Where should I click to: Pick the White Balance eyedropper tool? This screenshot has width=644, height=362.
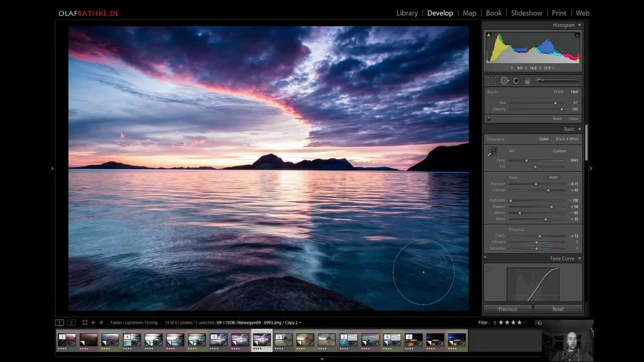pos(492,152)
